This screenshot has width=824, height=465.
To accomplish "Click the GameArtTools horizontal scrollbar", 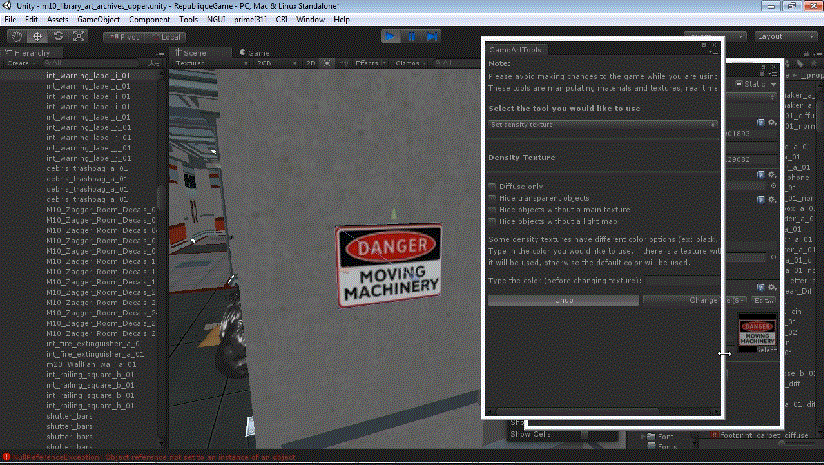I will click(x=576, y=411).
